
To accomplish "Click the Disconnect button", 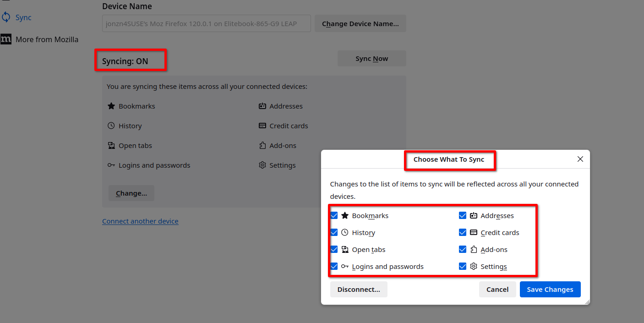I will pos(359,290).
